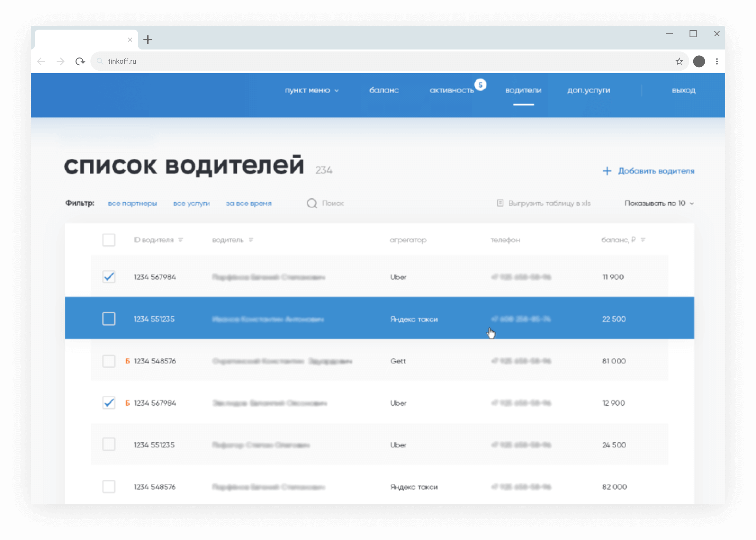Switch to the баланс section
Image resolution: width=756 pixels, height=540 pixels.
tap(384, 90)
